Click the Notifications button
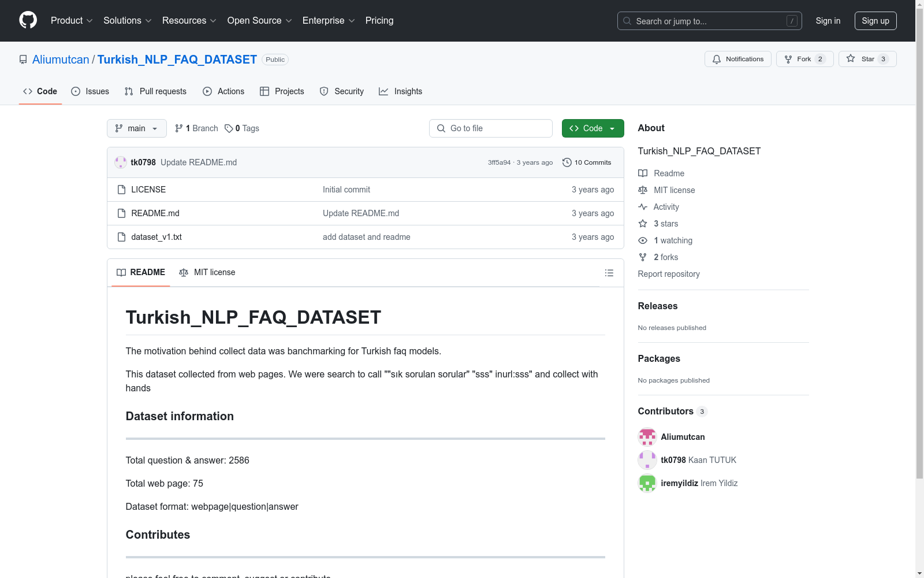 pos(738,59)
